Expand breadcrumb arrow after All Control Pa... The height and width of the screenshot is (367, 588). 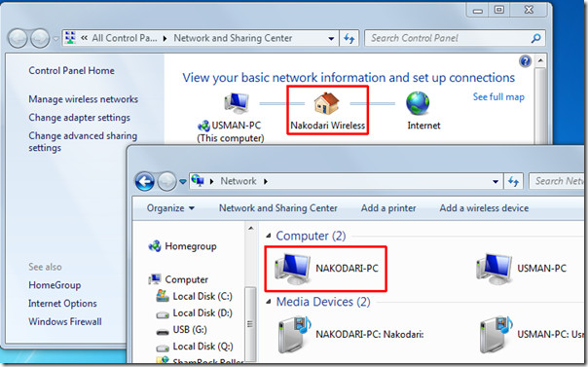coord(165,38)
